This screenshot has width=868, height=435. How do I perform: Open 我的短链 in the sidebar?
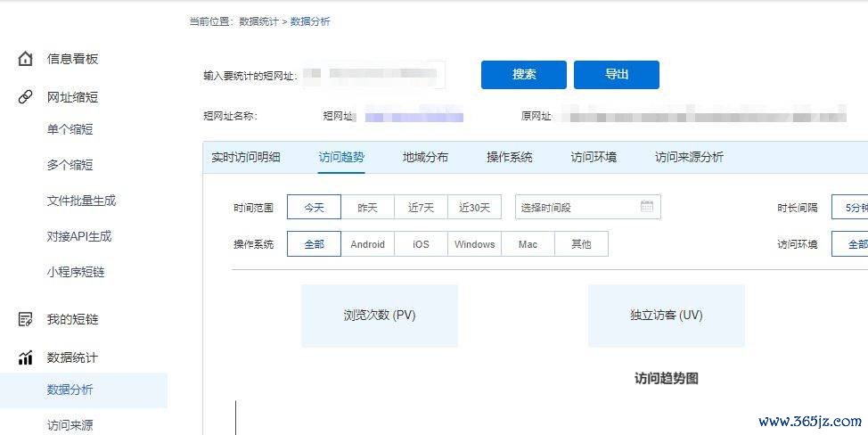click(72, 319)
